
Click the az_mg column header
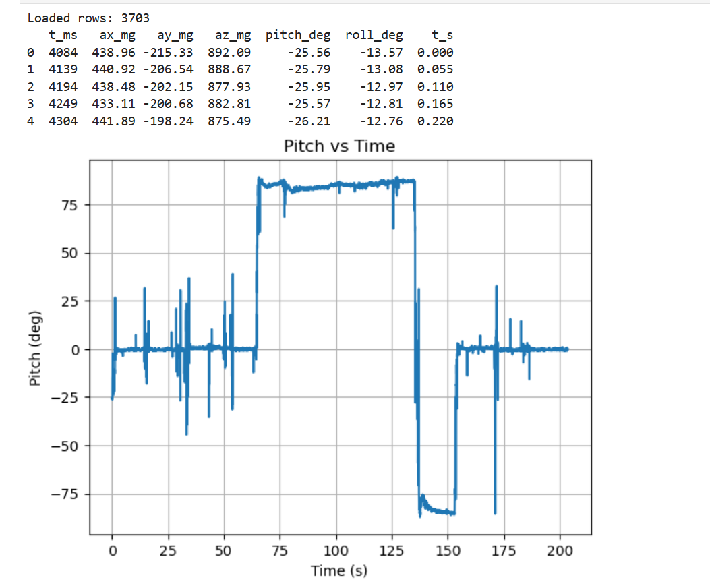(x=233, y=35)
